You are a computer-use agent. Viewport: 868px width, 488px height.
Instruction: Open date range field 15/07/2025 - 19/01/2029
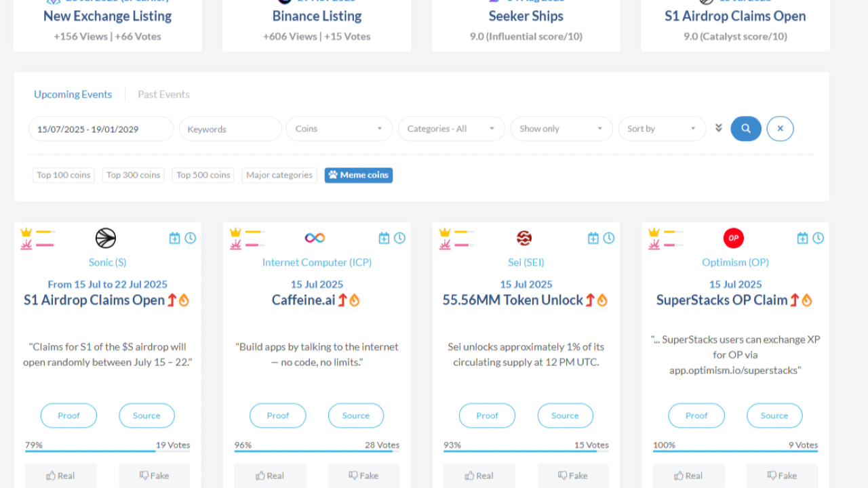[101, 129]
